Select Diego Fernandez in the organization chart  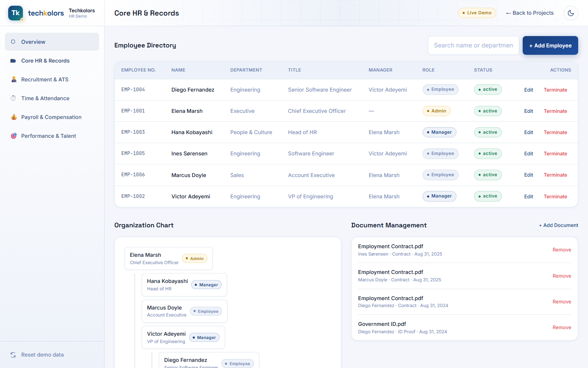tap(209, 360)
